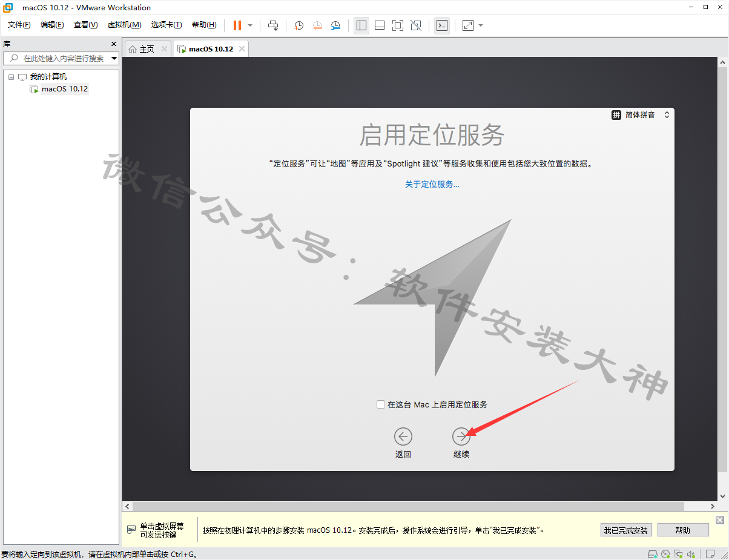729x560 pixels.
Task: Open the 关于定位服务… link
Action: point(432,184)
